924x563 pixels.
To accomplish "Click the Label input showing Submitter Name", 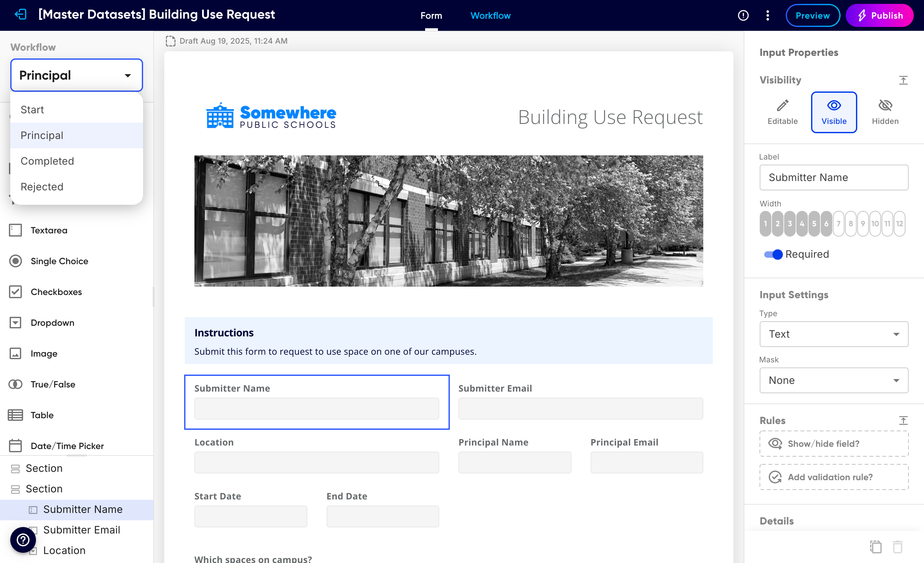I will 834,178.
